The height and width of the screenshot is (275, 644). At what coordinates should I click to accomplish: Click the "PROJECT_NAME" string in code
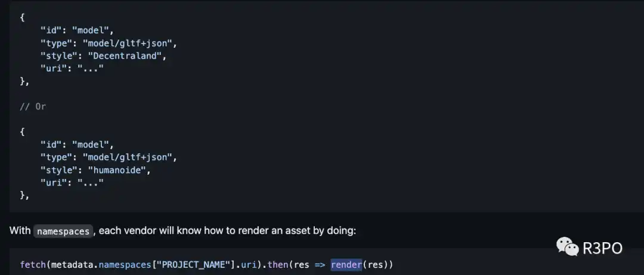[191, 264]
